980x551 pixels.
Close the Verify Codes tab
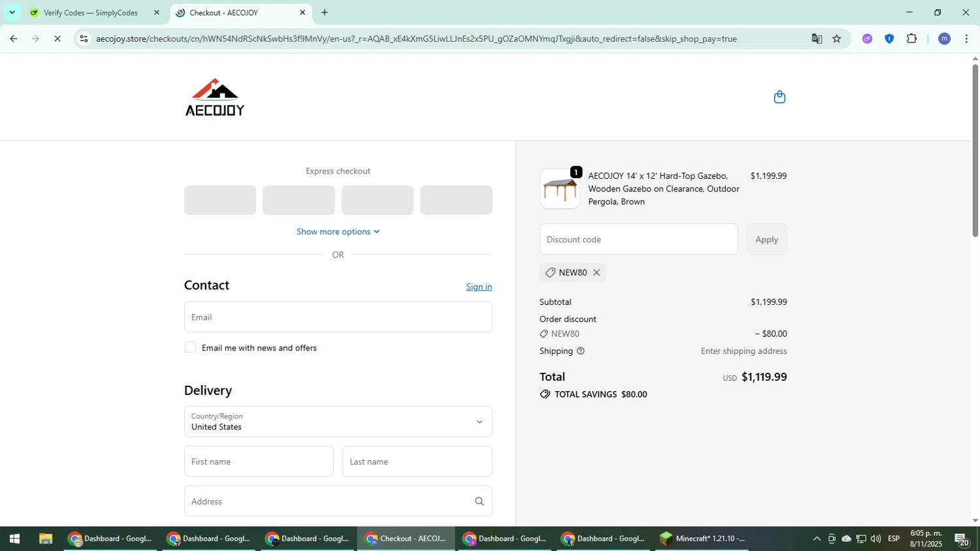point(156,12)
